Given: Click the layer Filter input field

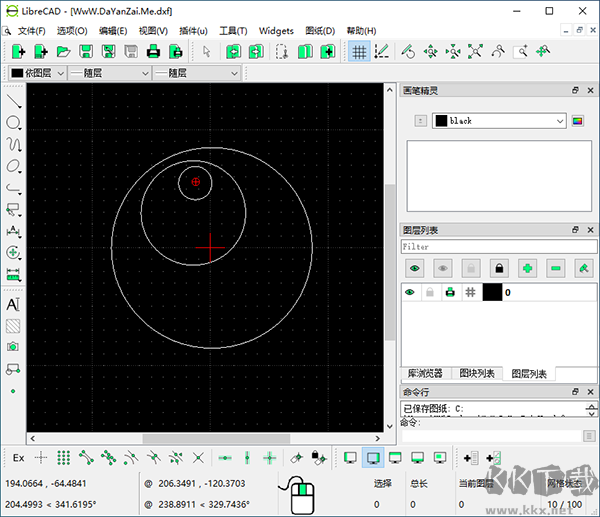Looking at the screenshot, I should pyautogui.click(x=499, y=247).
